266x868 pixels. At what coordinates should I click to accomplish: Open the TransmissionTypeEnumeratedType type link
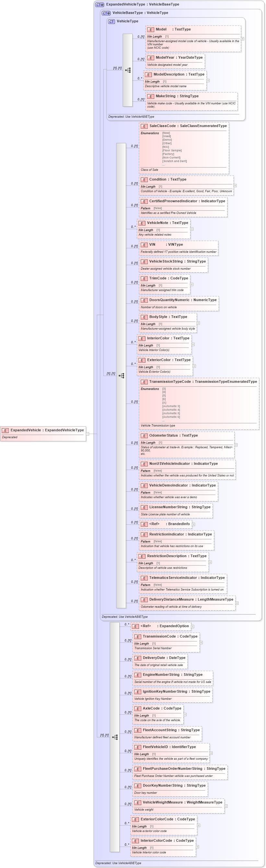pos(226,382)
